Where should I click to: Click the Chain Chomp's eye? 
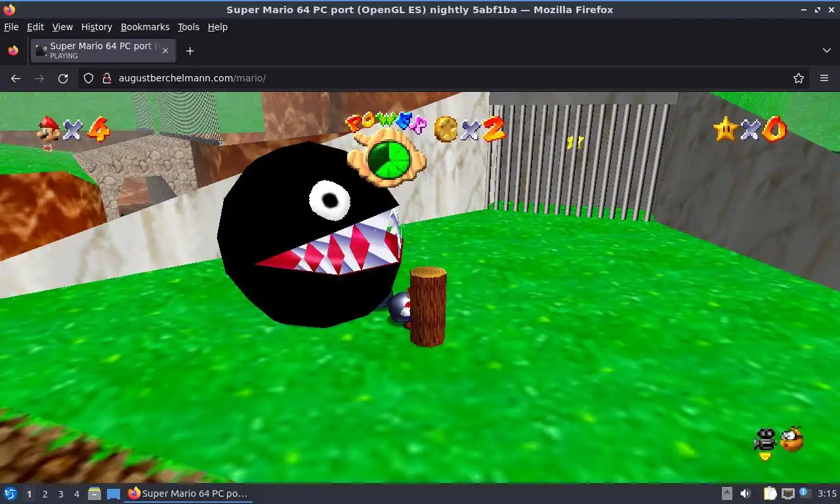(330, 199)
